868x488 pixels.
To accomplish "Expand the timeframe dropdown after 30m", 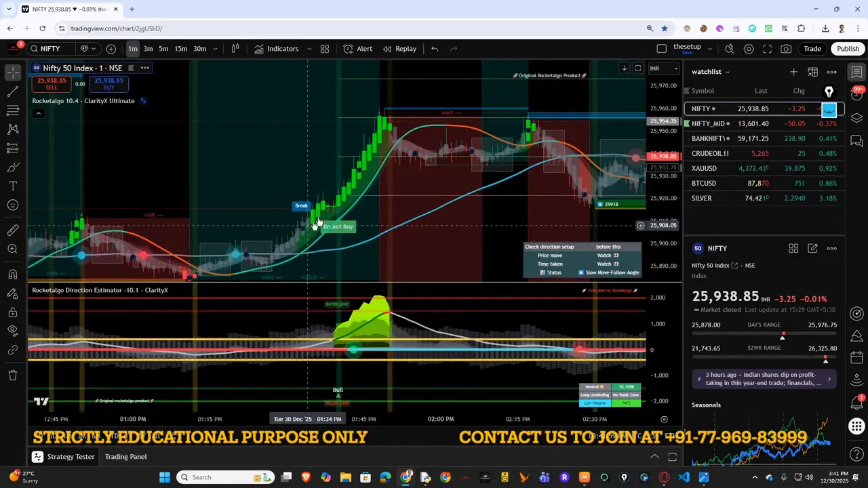I will [215, 48].
